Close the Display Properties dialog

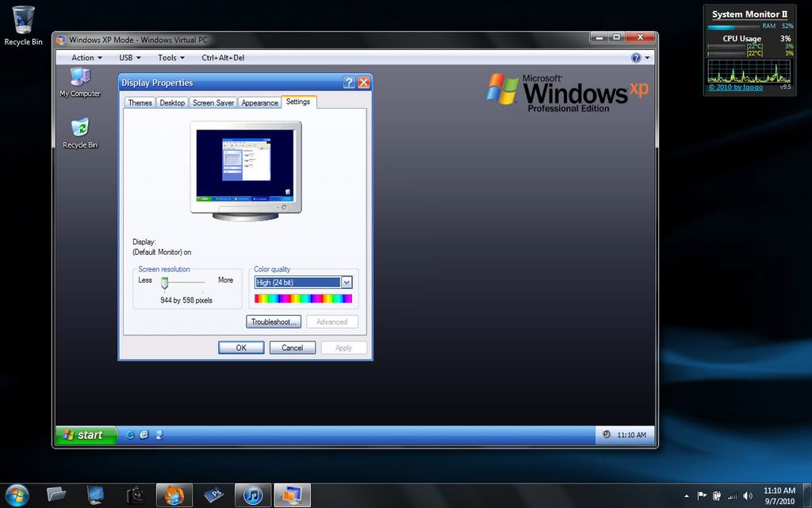364,83
